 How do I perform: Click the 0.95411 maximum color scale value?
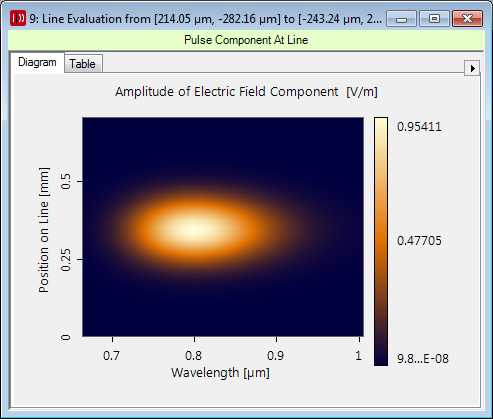(x=419, y=127)
